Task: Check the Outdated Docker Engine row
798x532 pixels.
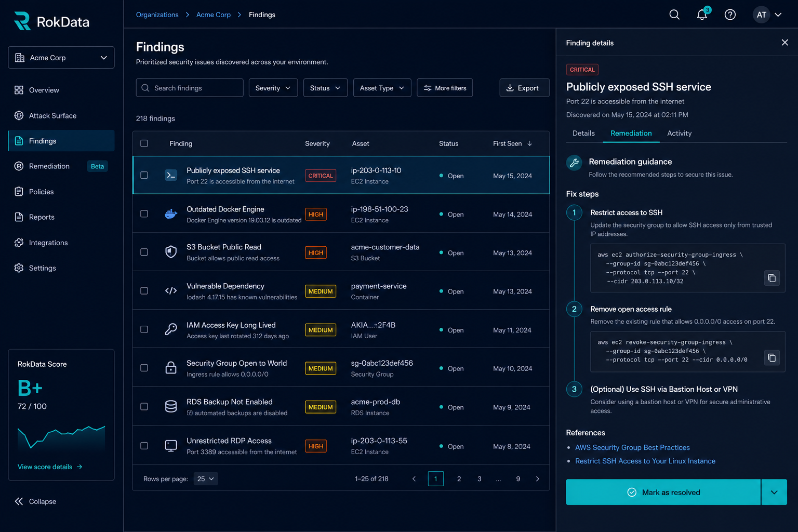Action: [x=144, y=214]
